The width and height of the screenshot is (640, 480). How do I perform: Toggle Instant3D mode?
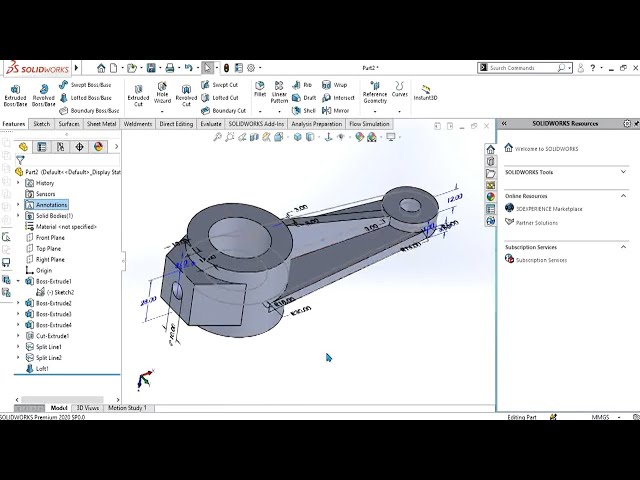(x=425, y=93)
